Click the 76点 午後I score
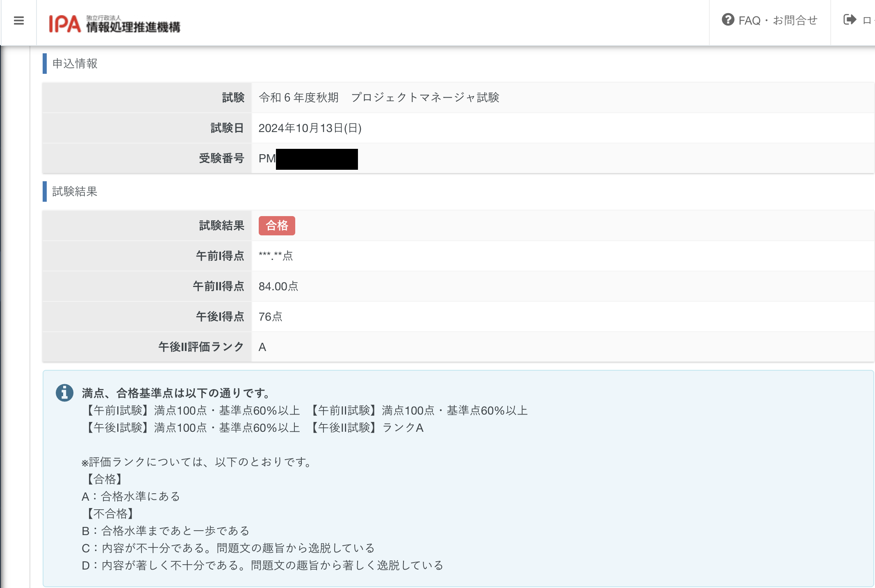The image size is (875, 588). (x=271, y=316)
